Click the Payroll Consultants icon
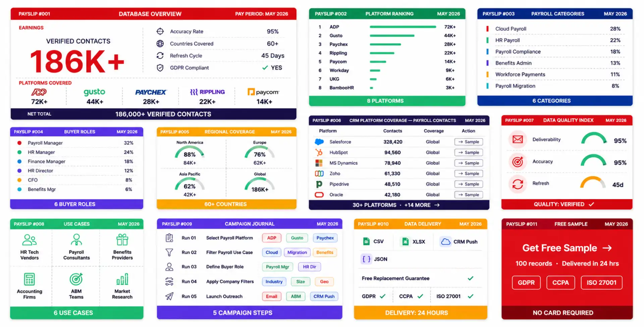The width and height of the screenshot is (644, 327). pos(76,240)
